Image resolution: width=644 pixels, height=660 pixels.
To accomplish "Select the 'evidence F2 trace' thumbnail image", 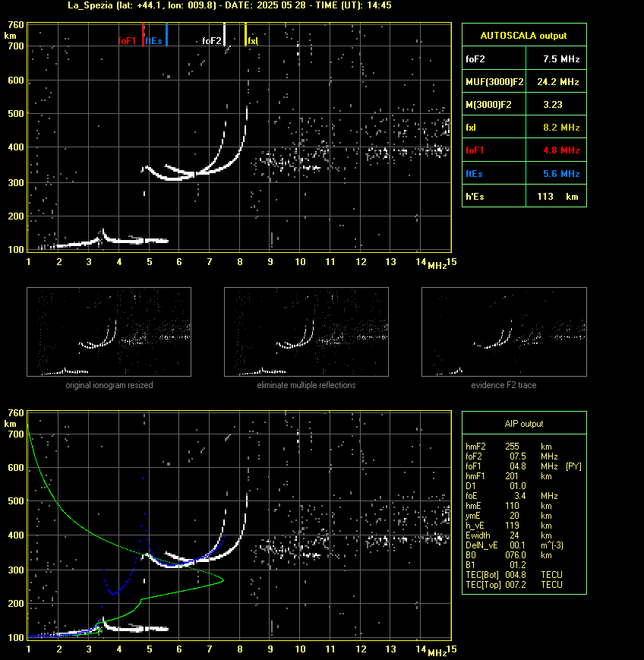I will (x=504, y=332).
